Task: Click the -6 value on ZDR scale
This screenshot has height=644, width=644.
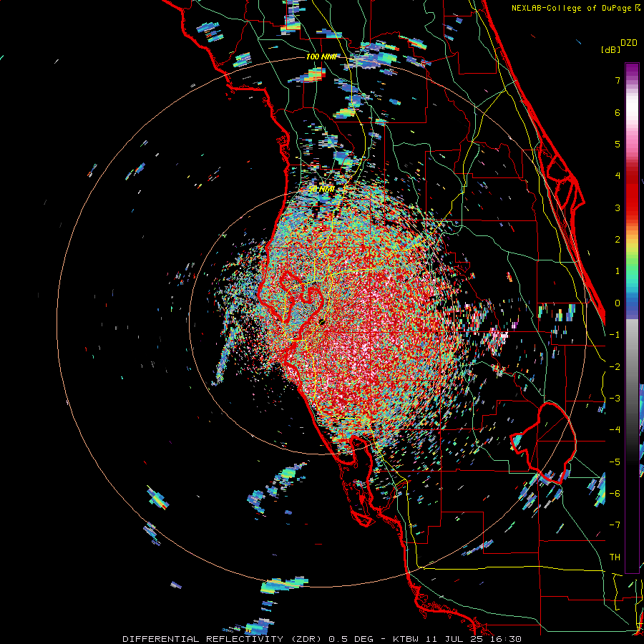Action: [615, 493]
